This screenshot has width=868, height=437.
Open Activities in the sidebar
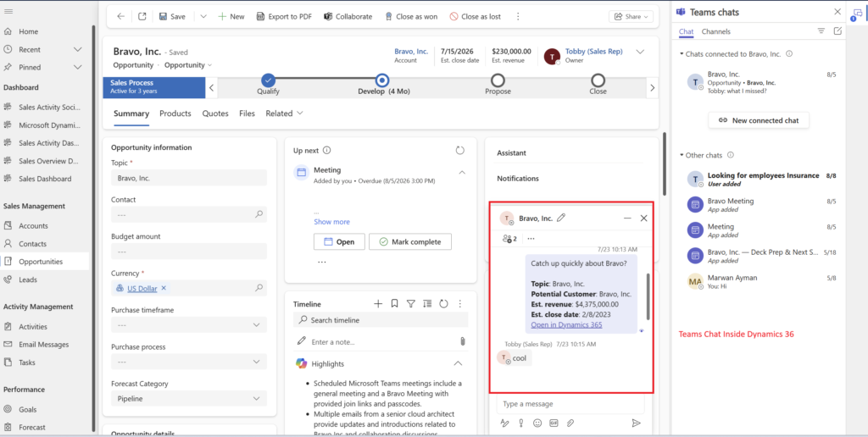[33, 326]
